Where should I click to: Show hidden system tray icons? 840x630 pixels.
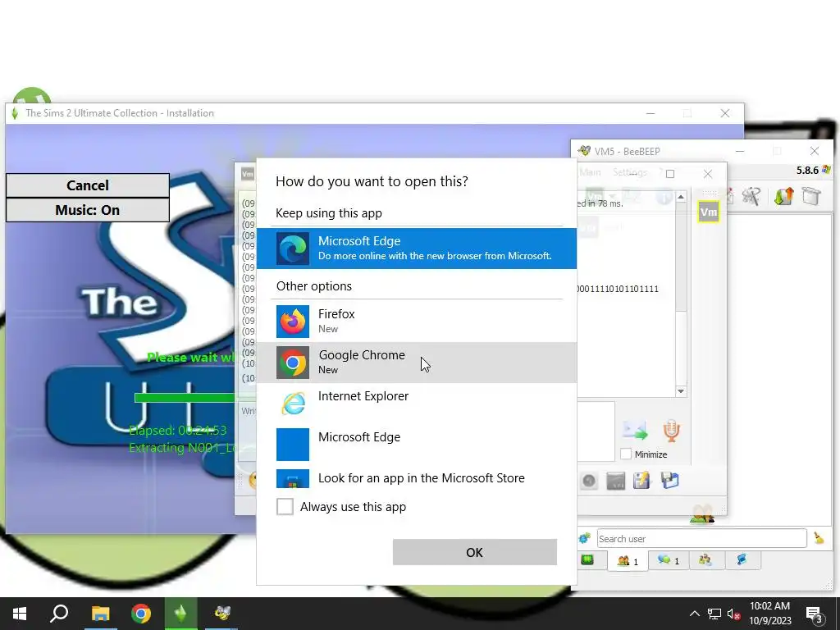694,614
